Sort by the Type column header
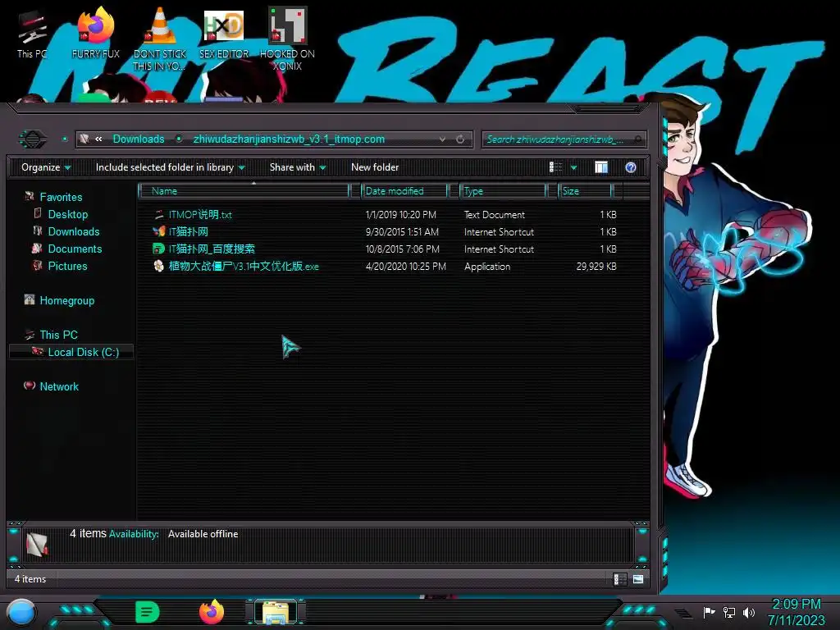 click(503, 190)
